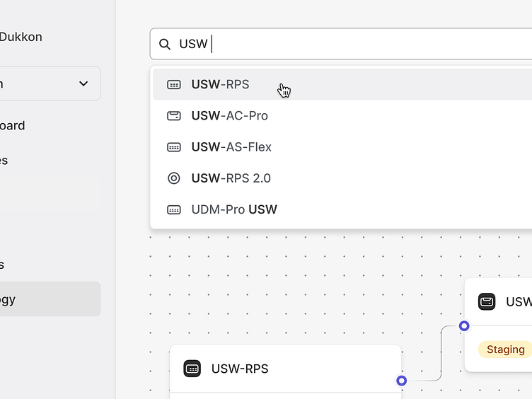Choose the UDM-Pro USW search result
The width and height of the screenshot is (532, 399).
pyautogui.click(x=234, y=209)
